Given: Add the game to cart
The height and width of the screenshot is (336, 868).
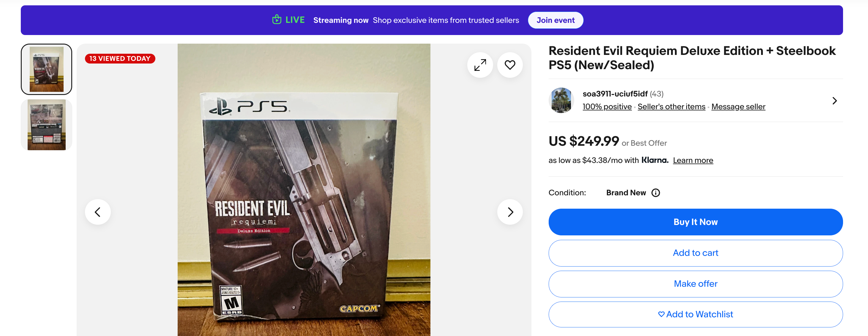Looking at the screenshot, I should (x=695, y=253).
